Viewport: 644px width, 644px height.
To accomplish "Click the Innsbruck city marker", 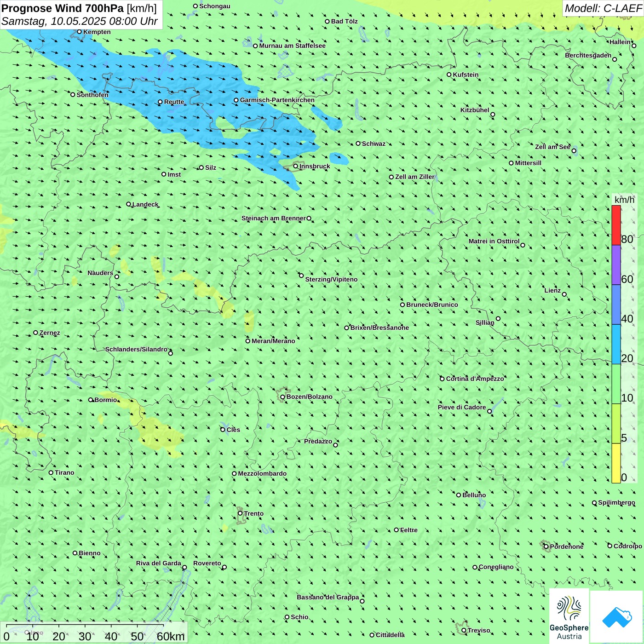I will pos(296,166).
